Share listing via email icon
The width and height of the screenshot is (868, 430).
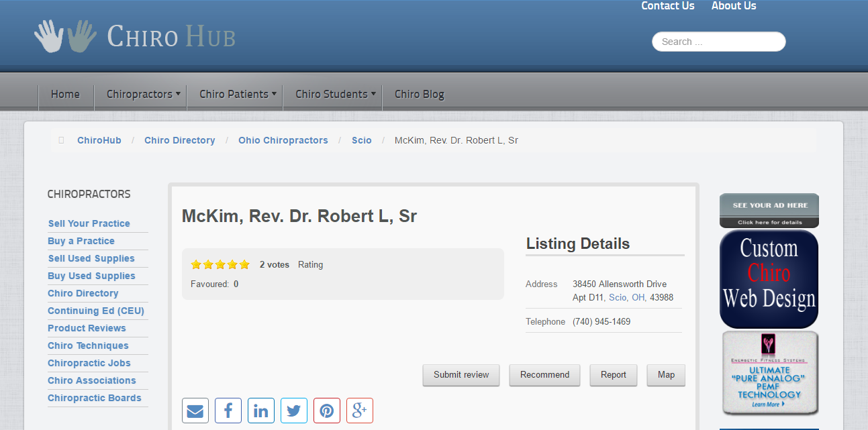[195, 411]
